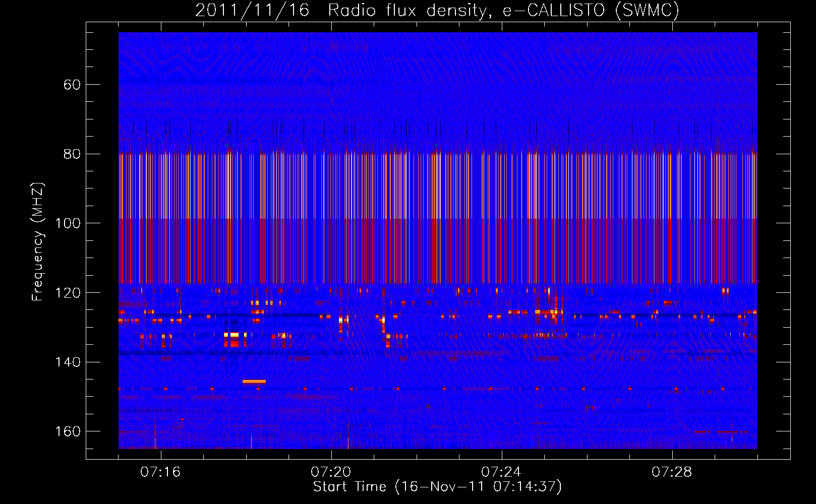The height and width of the screenshot is (504, 816).
Task: Click the 07:28 time tick label
Action: (672, 472)
